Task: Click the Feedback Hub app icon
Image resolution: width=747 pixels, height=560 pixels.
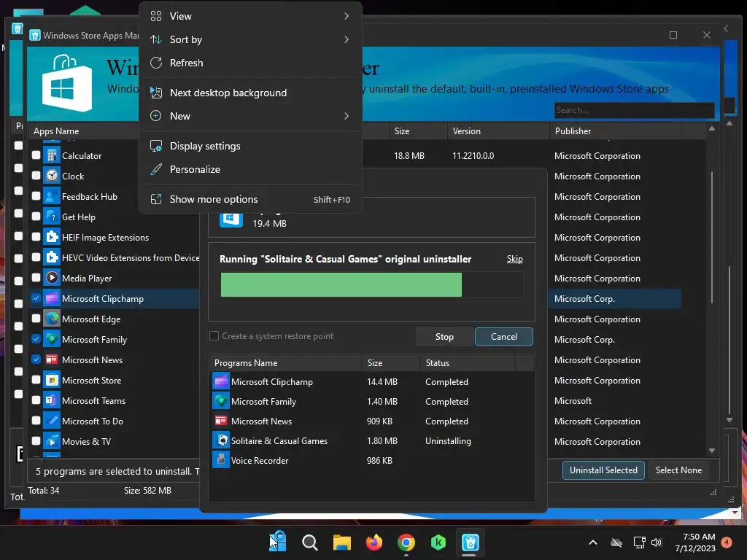Action: [x=52, y=197]
